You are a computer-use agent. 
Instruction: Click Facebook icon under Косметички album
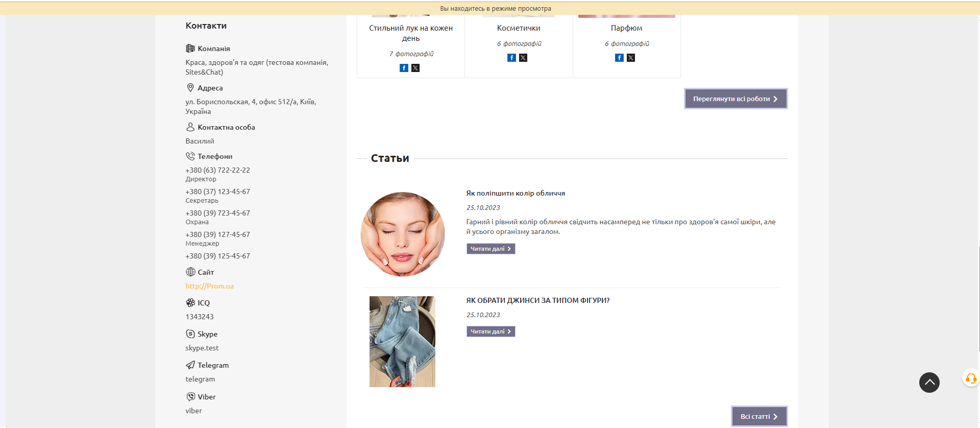(511, 58)
